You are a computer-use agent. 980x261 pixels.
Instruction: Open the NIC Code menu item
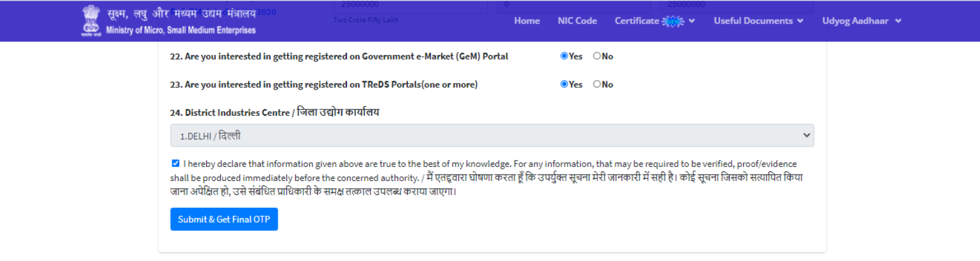(577, 21)
